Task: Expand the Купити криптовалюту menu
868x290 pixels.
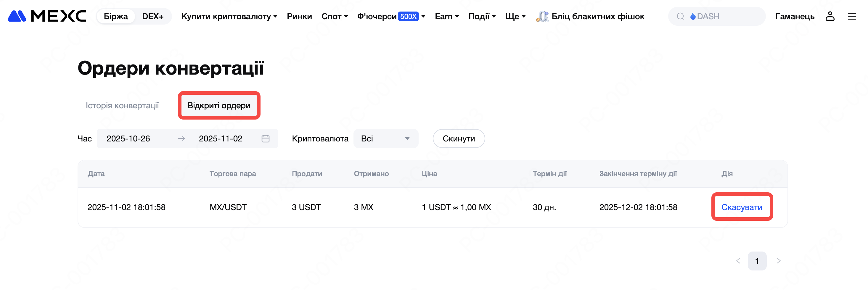Action: (229, 16)
